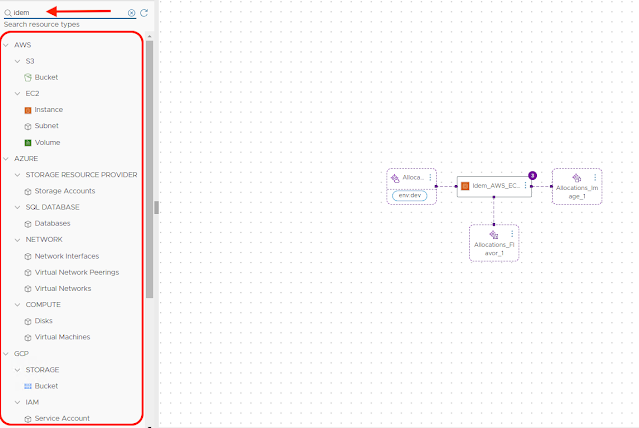Click the 'Subnet' text under EC2
Viewport: 639px width, 428px height.
(x=47, y=126)
